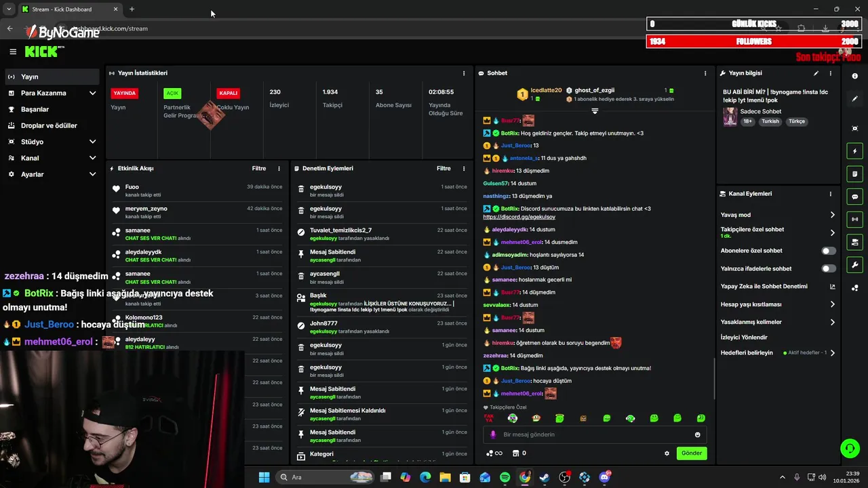Image resolution: width=868 pixels, height=488 pixels.
Task: Click the Turkish tag in stream info
Action: 770,121
